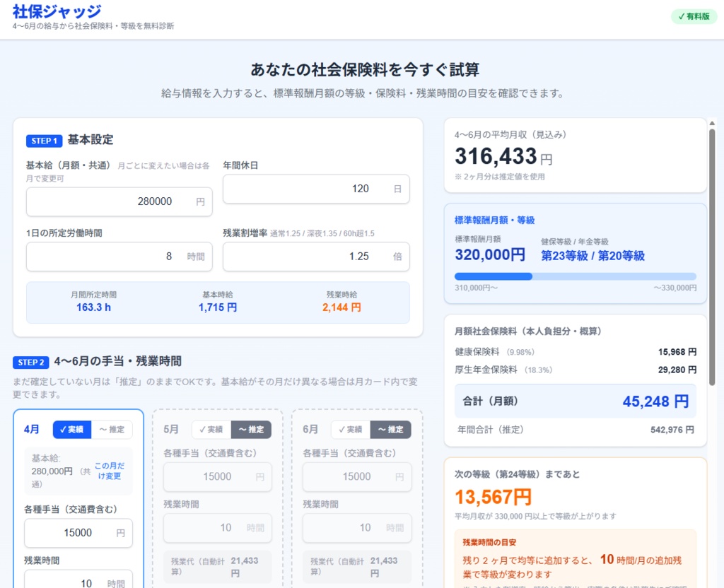Image resolution: width=724 pixels, height=588 pixels.
Task: Click the 残業割増率 rate input field
Action: click(316, 256)
